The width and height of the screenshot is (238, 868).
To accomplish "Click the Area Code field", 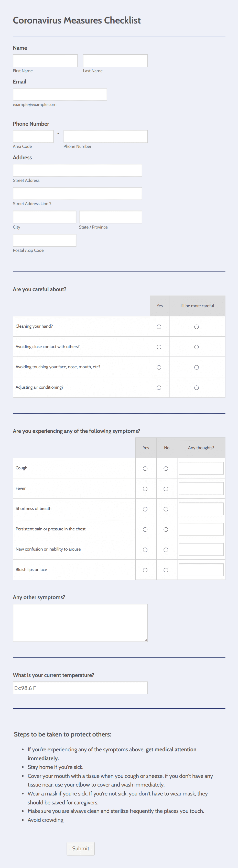I will [x=33, y=136].
